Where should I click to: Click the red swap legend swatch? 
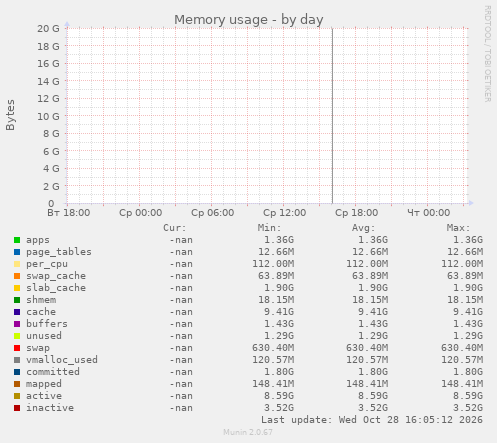(17, 348)
